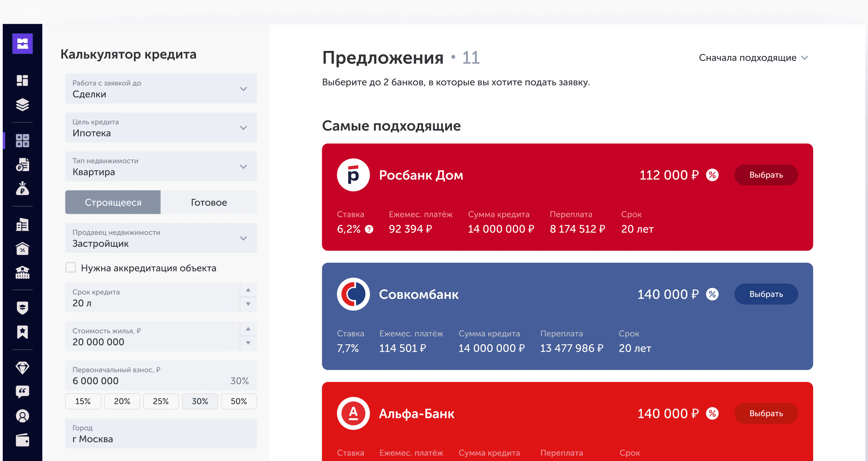Open the money bag icon in sidebar
This screenshot has height=461, width=868.
pyautogui.click(x=22, y=188)
